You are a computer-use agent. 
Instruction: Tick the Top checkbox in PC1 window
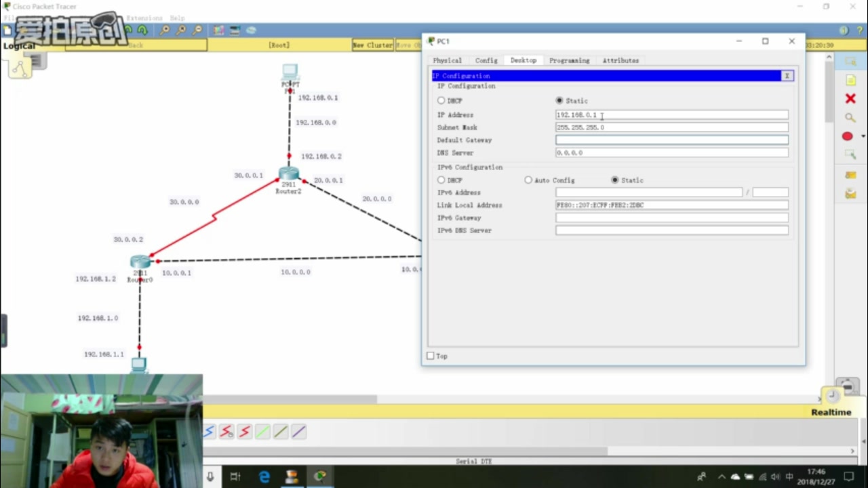430,356
